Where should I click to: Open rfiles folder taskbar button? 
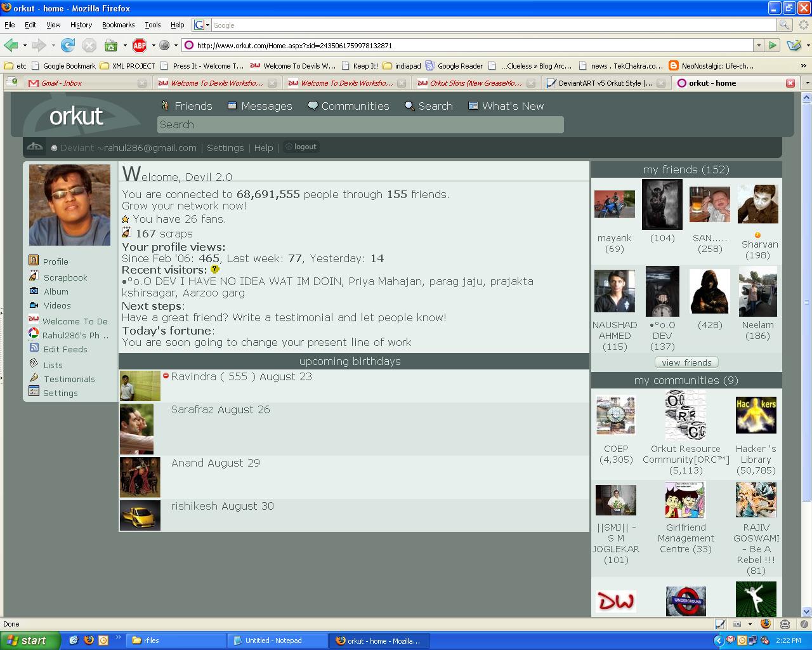[x=176, y=640]
